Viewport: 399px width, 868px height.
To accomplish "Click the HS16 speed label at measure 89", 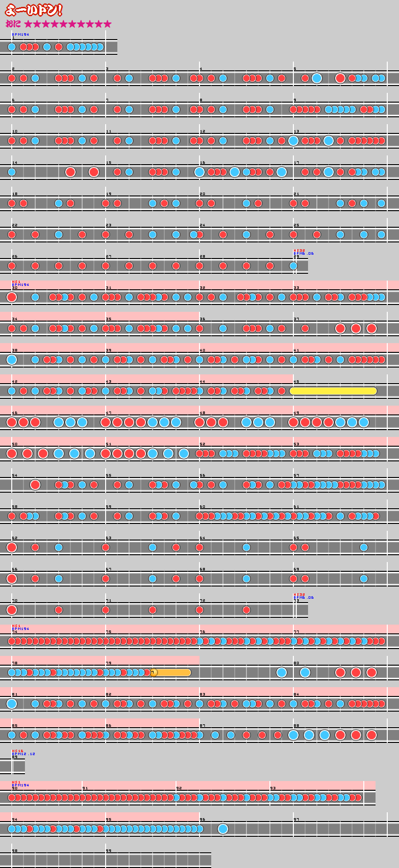I will 18,751.
